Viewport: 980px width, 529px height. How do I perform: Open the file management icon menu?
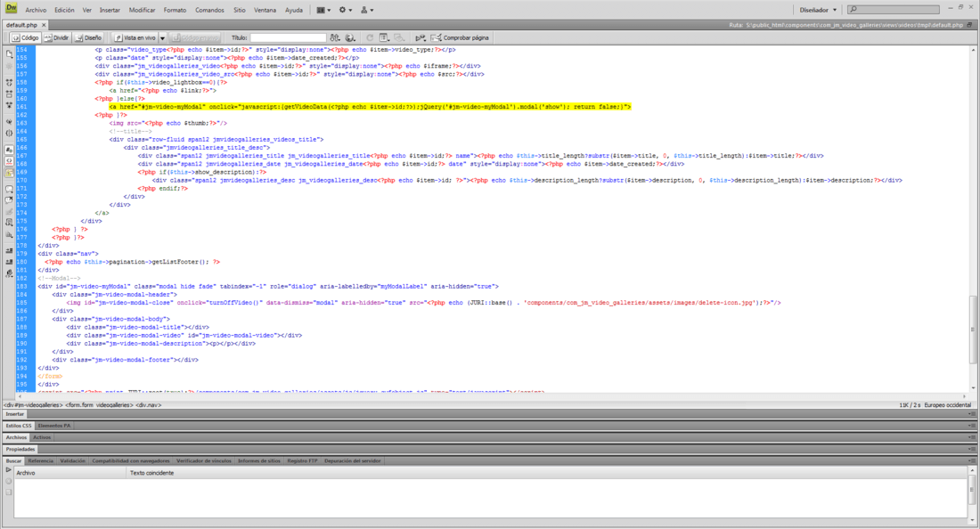(335, 37)
